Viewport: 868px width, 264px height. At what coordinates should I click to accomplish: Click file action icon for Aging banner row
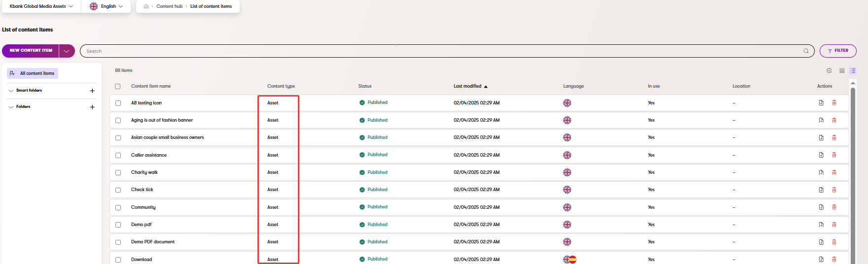point(821,120)
